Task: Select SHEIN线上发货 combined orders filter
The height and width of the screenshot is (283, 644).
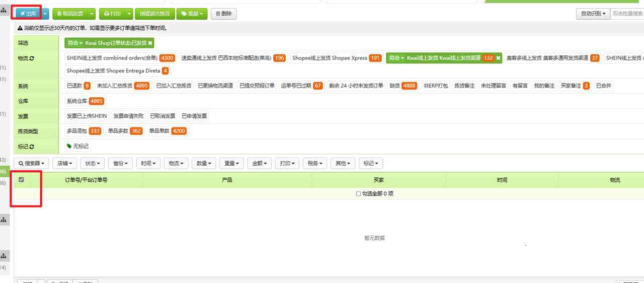Action: pyautogui.click(x=120, y=58)
